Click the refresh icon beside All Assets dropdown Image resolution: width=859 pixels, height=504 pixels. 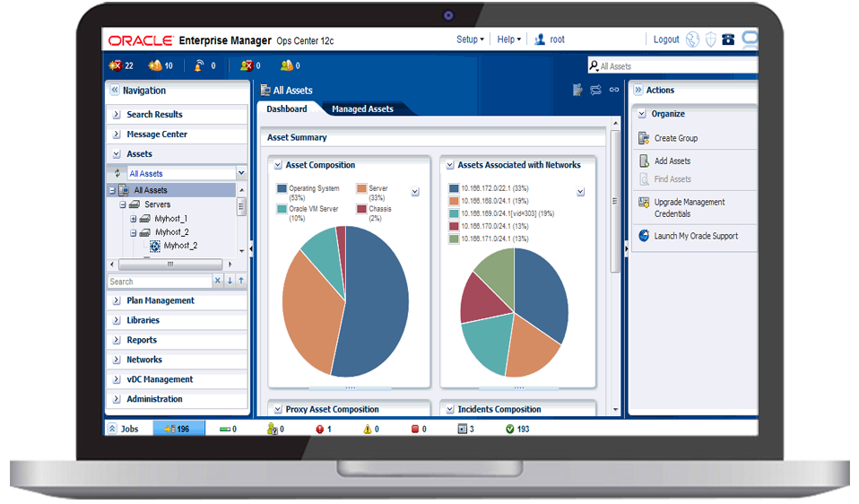pyautogui.click(x=117, y=173)
